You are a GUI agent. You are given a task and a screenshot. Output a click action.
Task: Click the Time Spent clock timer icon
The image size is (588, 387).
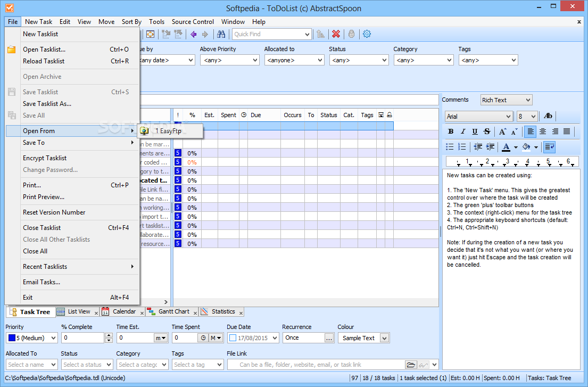click(x=203, y=338)
